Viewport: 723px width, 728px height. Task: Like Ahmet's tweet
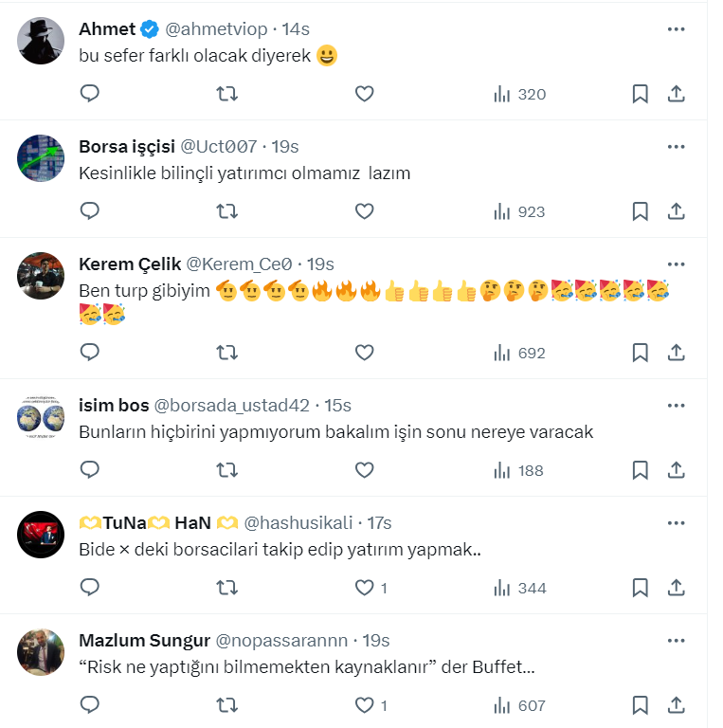click(364, 94)
